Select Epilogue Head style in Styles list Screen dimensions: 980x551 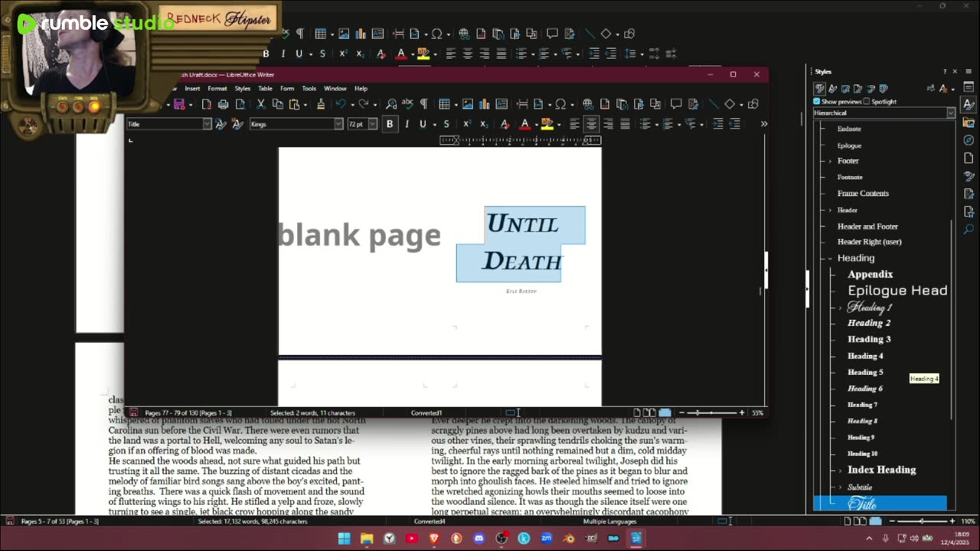pyautogui.click(x=897, y=291)
